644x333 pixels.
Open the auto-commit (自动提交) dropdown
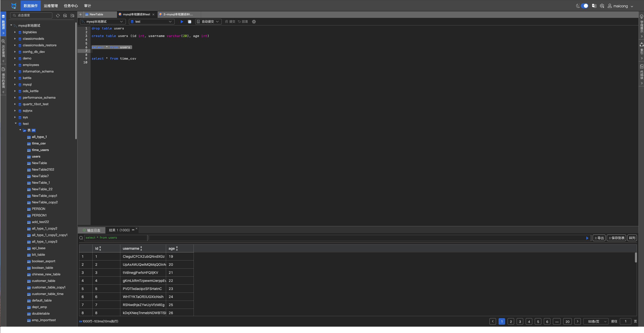pos(208,22)
